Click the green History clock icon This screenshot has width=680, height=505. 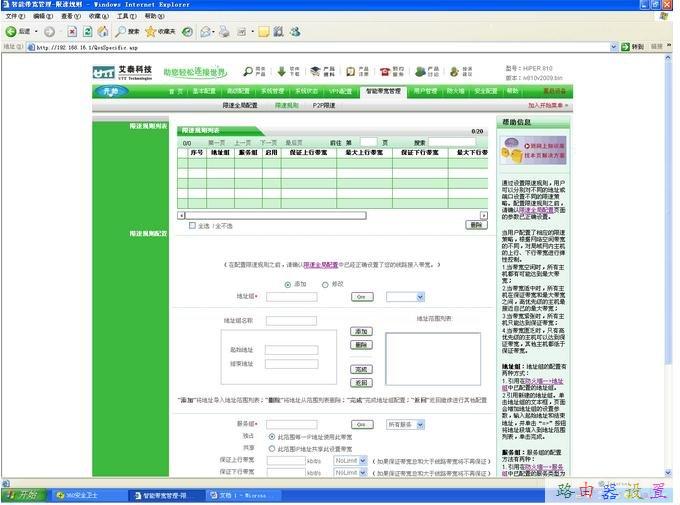pos(187,31)
